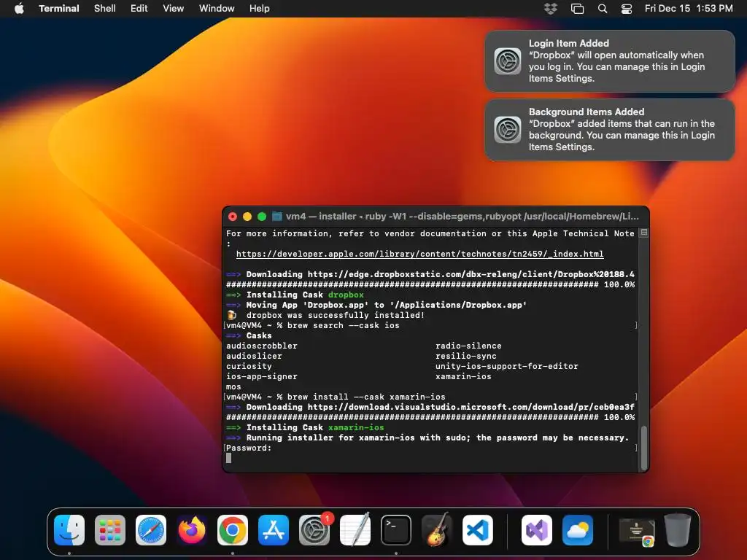
Task: Open the Apple developer technotes URL
Action: [419, 254]
